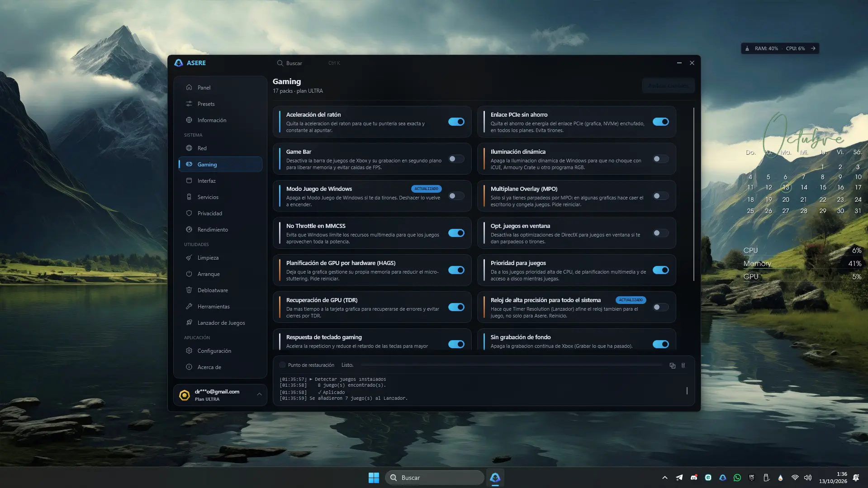Viewport: 868px width, 488px height.
Task: Click the Limpieza broom icon
Action: point(189,257)
